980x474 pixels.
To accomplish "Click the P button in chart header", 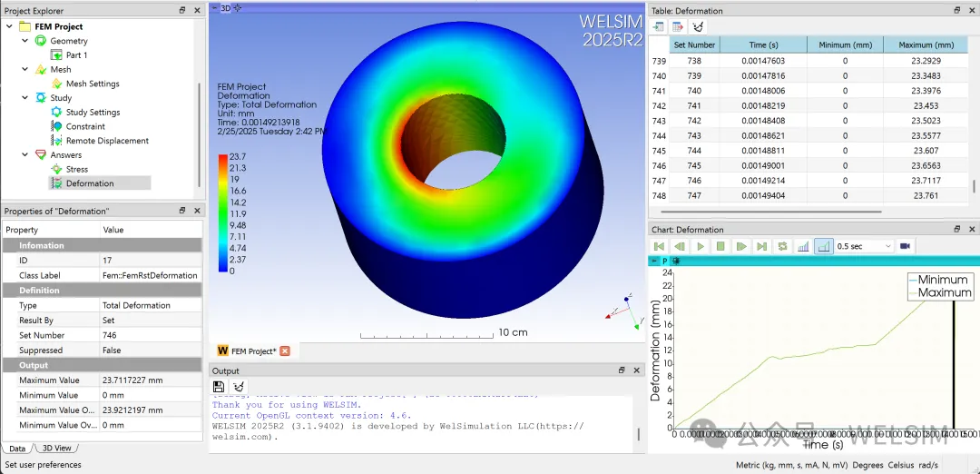I will tap(665, 261).
